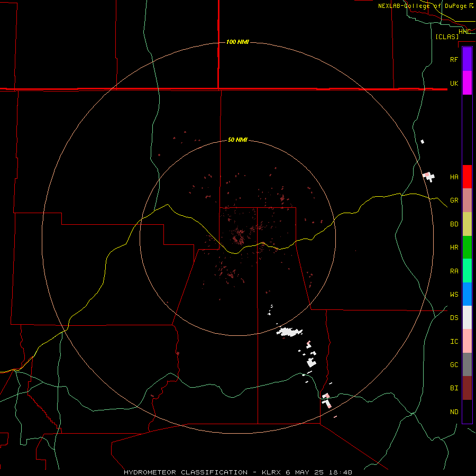Click the ND legend label

pos(454,412)
